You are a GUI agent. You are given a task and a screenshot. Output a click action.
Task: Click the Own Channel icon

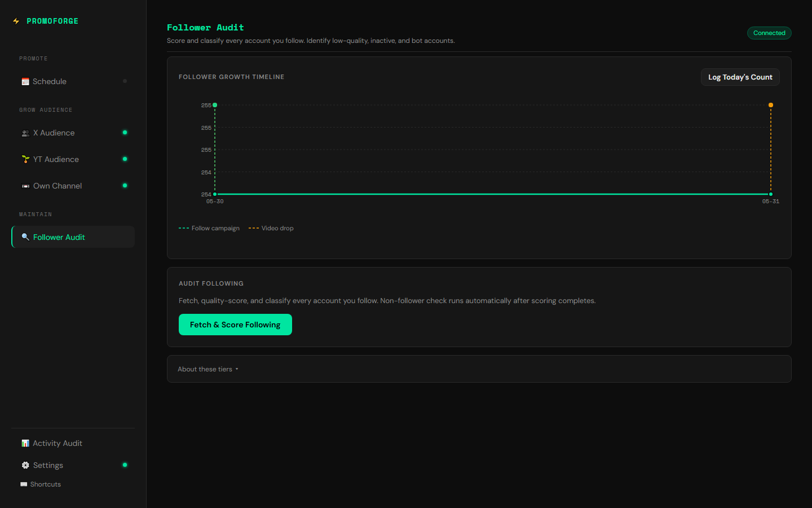point(25,186)
